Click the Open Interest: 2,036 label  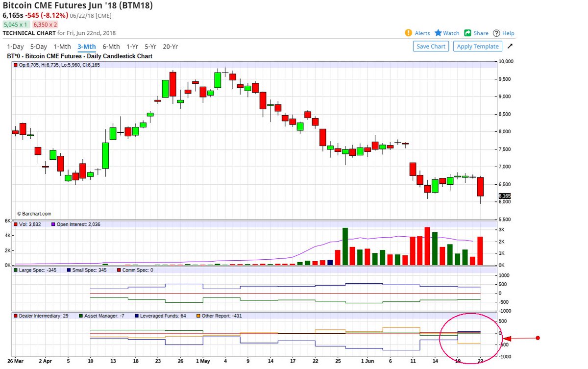(x=79, y=224)
